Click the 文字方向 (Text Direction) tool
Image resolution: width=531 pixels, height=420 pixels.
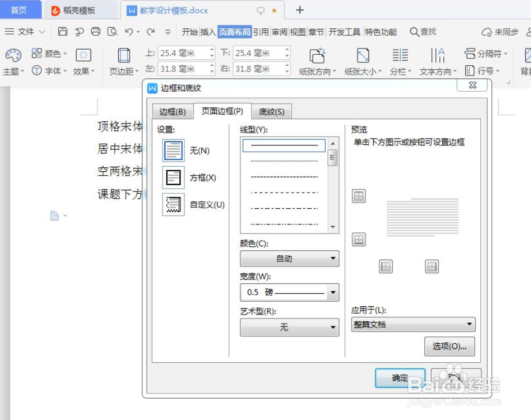(x=438, y=61)
